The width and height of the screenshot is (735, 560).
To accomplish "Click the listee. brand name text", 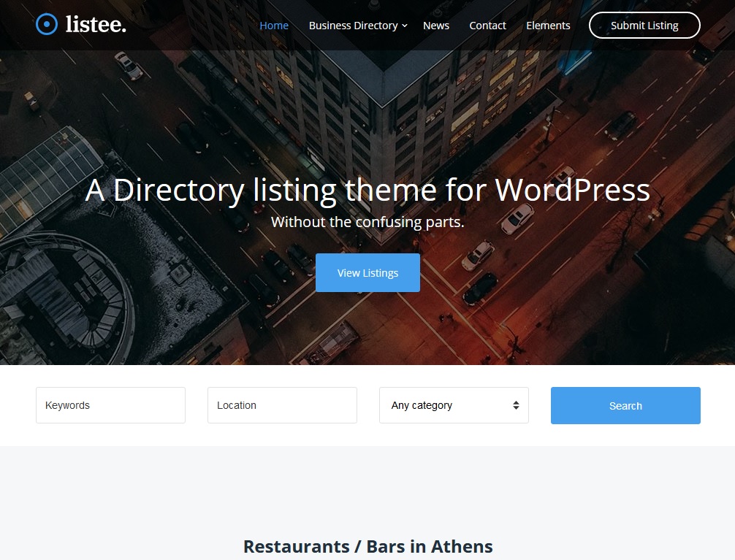I will point(96,24).
